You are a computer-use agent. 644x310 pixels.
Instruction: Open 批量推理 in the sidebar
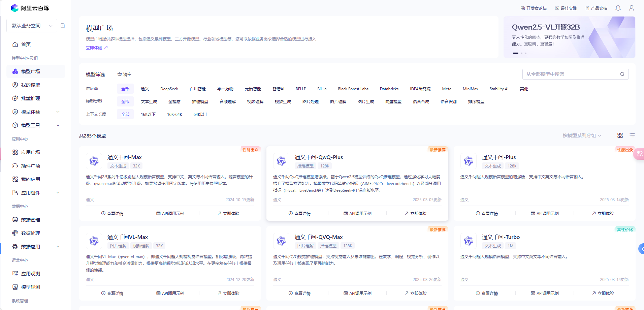[x=36, y=98]
